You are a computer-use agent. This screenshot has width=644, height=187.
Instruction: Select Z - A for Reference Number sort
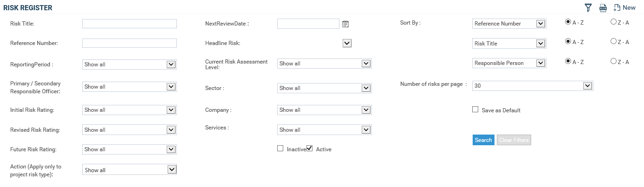tap(613, 21)
